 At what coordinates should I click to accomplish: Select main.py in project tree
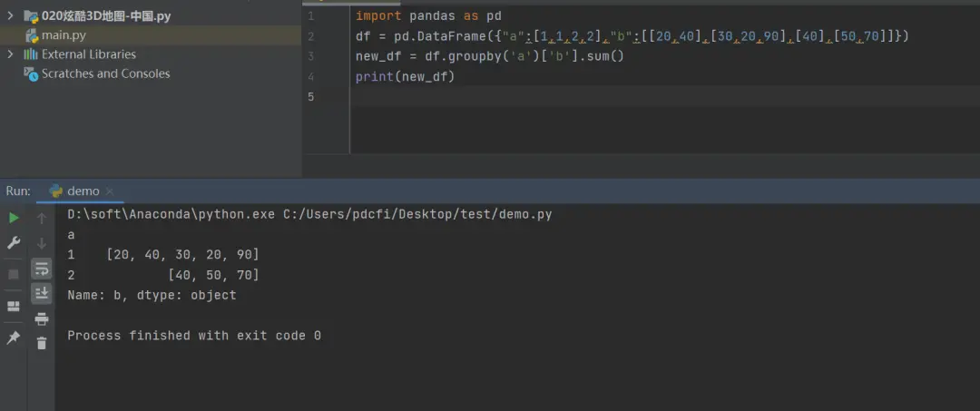click(64, 35)
